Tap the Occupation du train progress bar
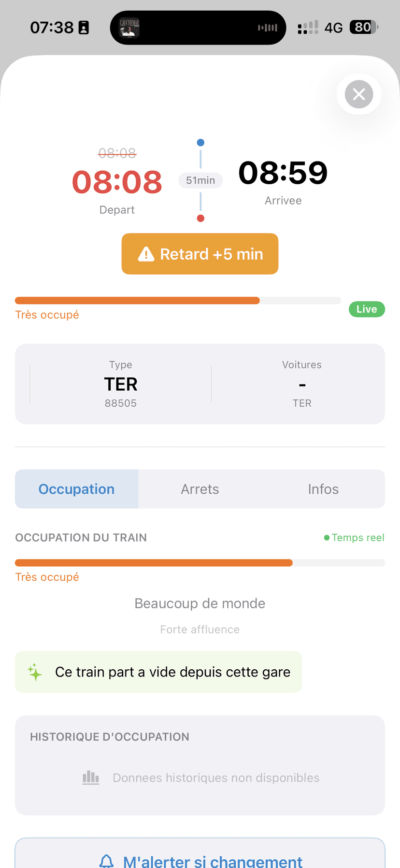 click(x=200, y=563)
